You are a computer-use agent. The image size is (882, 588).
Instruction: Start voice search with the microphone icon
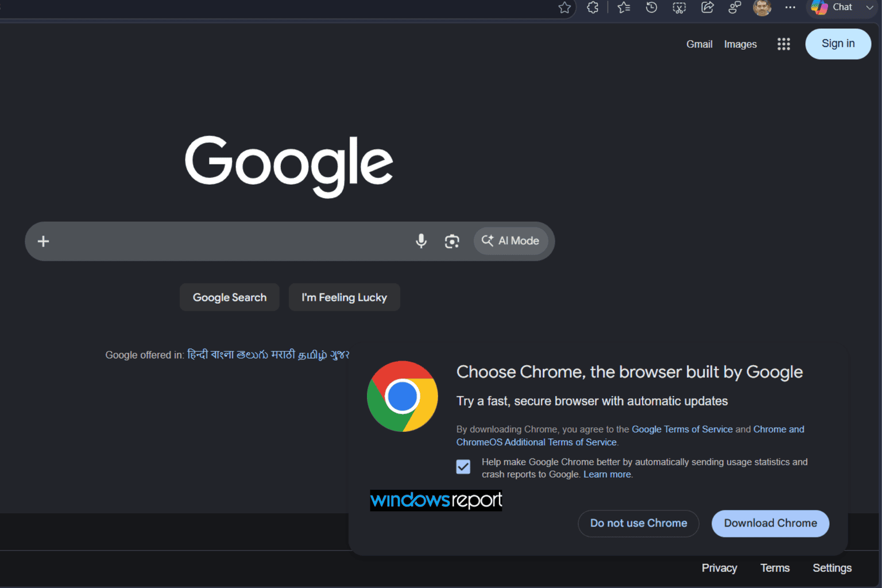click(x=421, y=241)
